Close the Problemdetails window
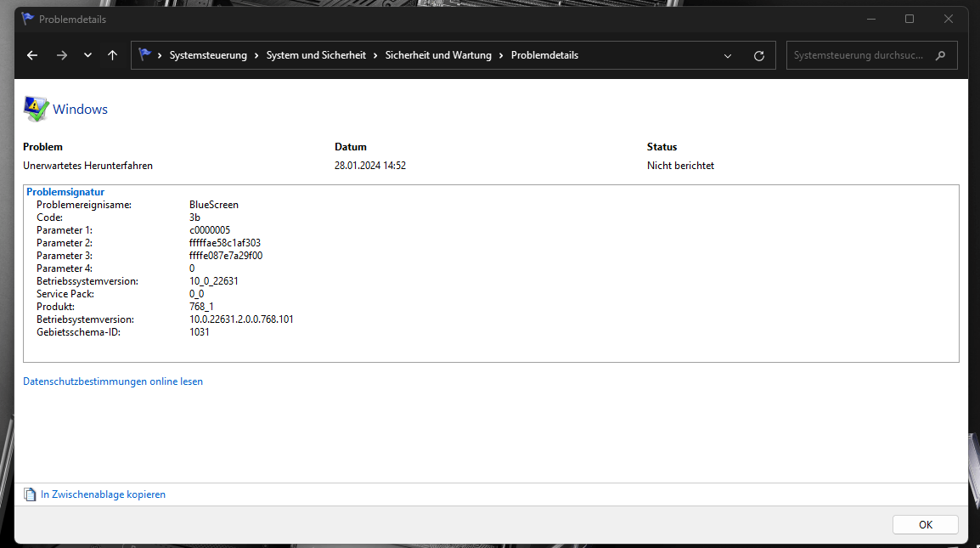The height and width of the screenshot is (548, 980). click(948, 20)
